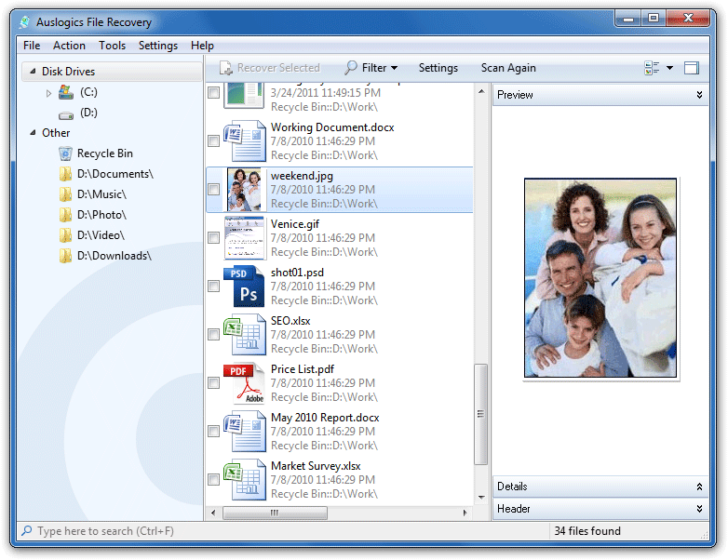Check the box for shot01.psd

tap(213, 287)
